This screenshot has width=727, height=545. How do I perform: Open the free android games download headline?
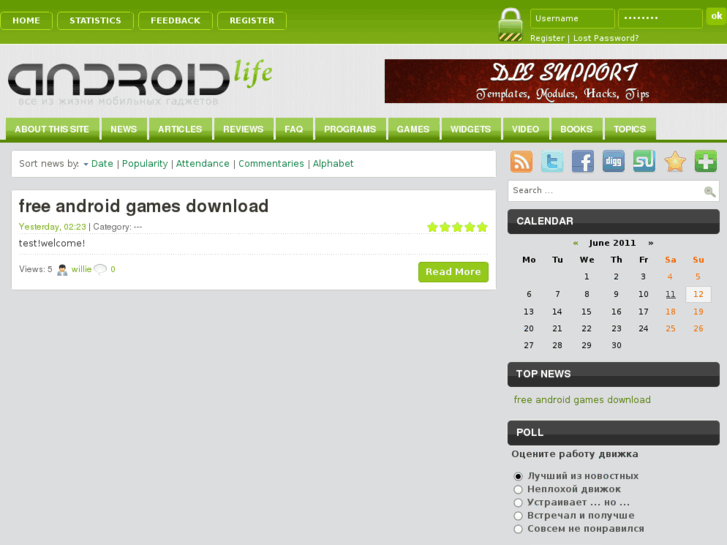144,206
